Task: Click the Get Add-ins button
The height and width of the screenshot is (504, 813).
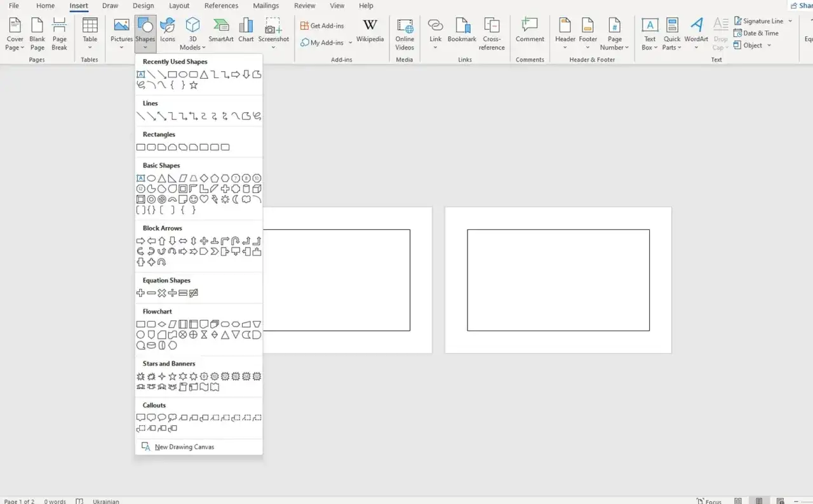Action: click(x=322, y=26)
